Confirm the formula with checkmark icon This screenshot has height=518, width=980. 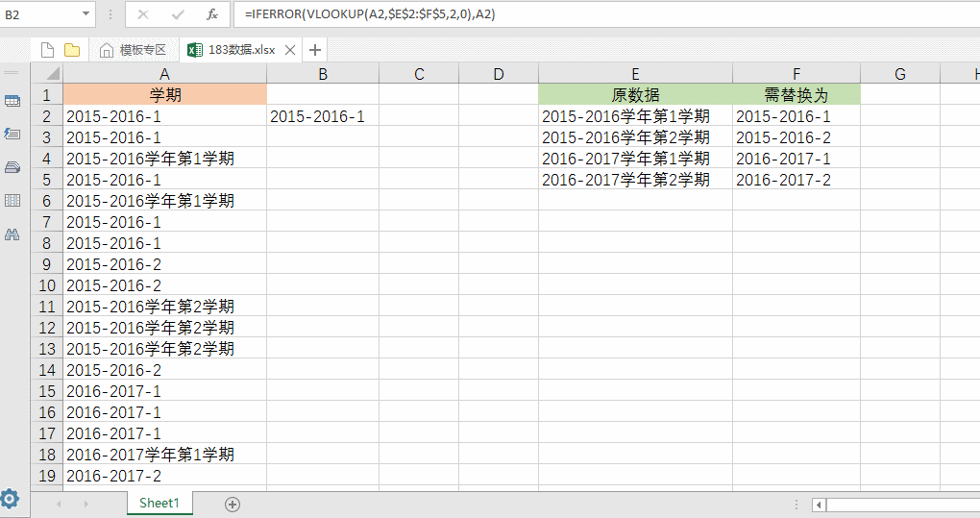[178, 14]
